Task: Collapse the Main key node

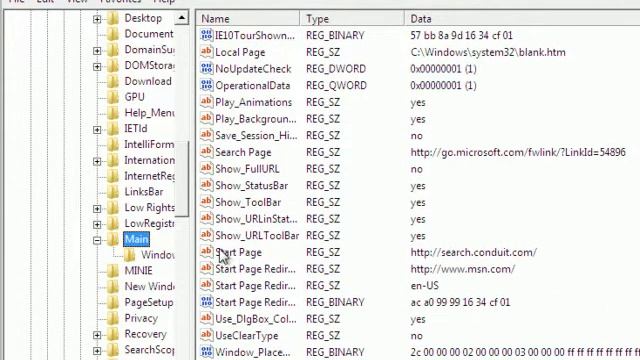Action: coord(97,240)
